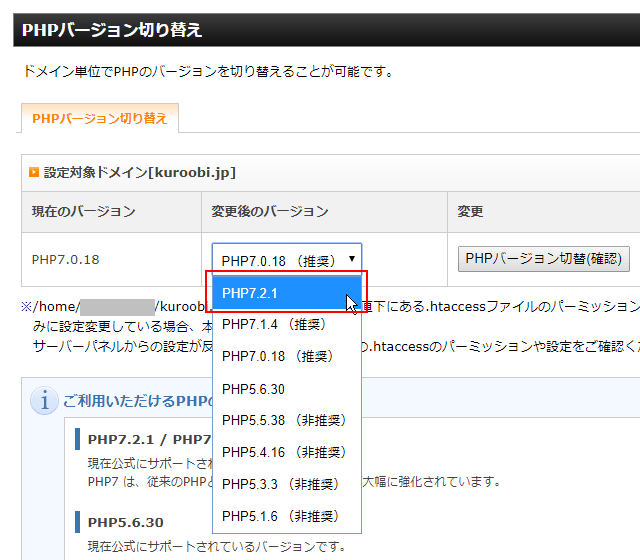
Task: Click the blue information icon
Action: (44, 400)
